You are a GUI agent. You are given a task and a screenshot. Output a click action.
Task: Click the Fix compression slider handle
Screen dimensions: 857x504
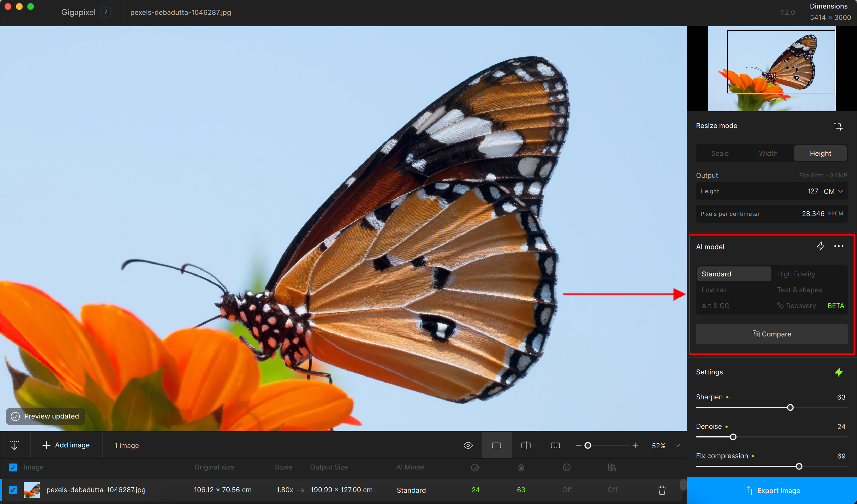tap(799, 467)
